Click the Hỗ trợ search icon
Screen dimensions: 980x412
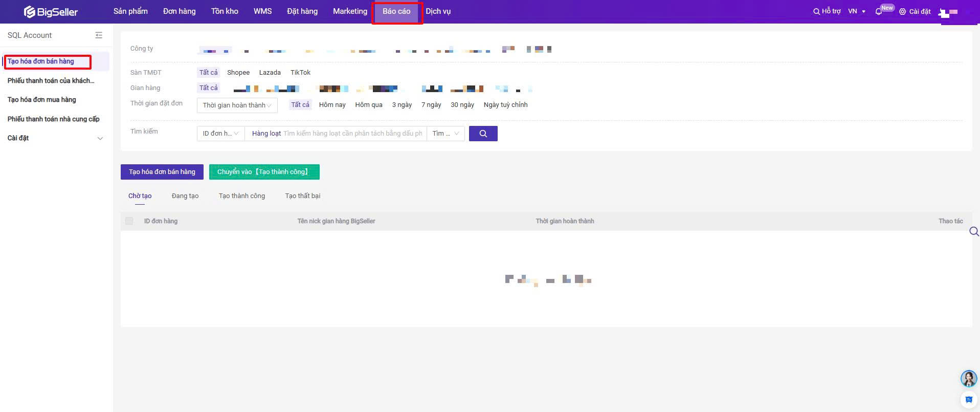(x=817, y=11)
